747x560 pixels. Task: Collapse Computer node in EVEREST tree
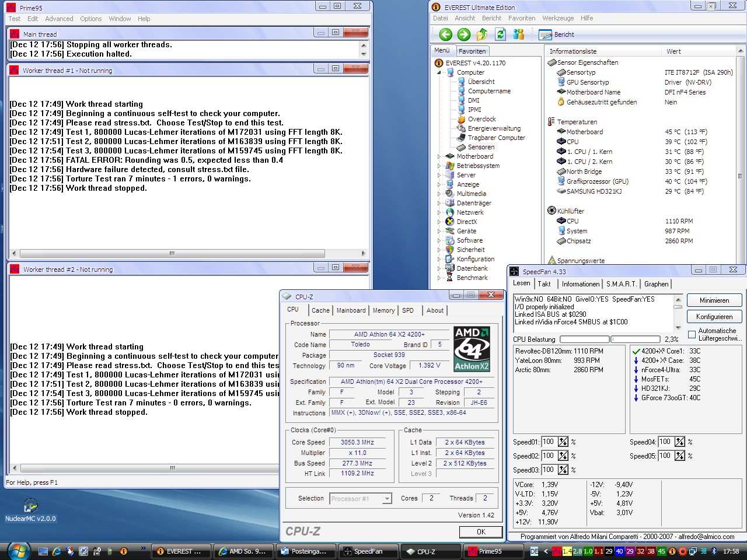point(439,72)
